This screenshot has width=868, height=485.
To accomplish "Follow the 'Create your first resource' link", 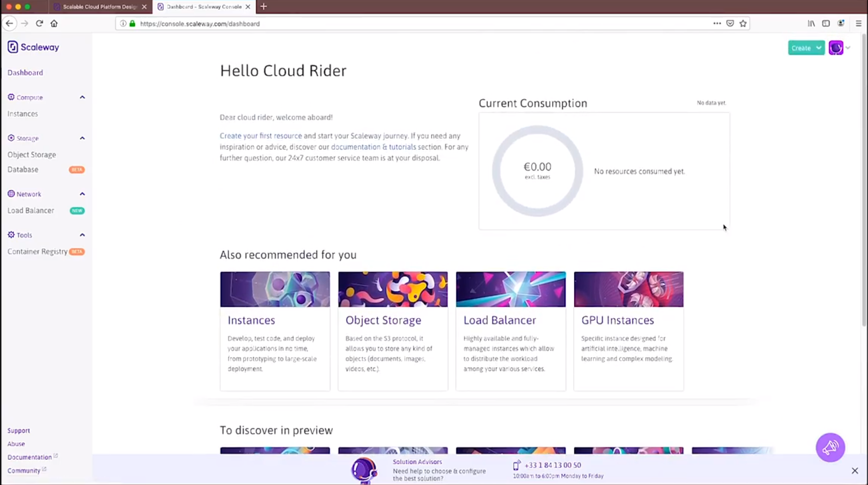I will (x=261, y=136).
